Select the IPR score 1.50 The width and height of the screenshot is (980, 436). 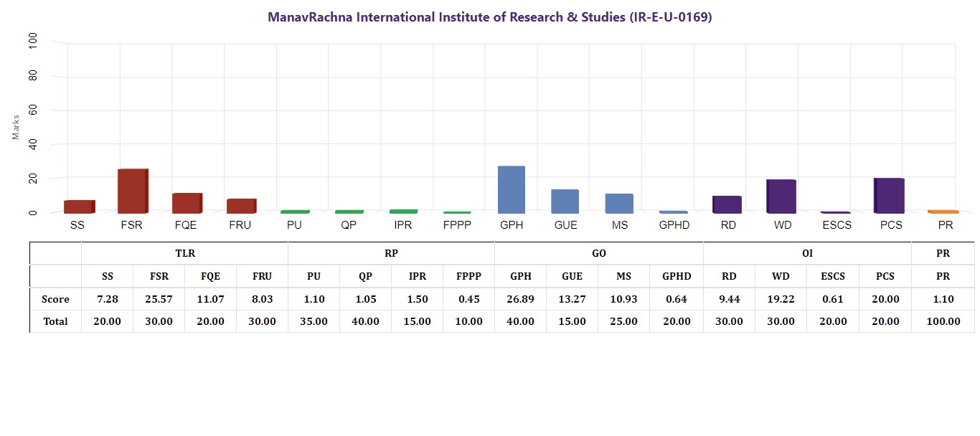click(x=418, y=299)
